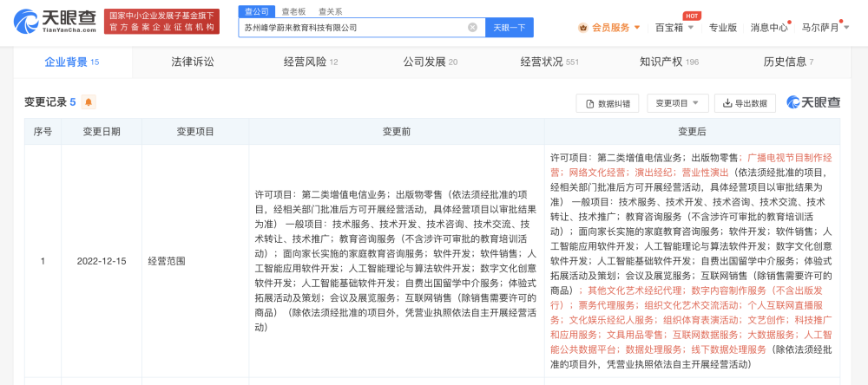Click the 2022-12-15 date cell
The width and height of the screenshot is (868, 385).
pos(102,261)
